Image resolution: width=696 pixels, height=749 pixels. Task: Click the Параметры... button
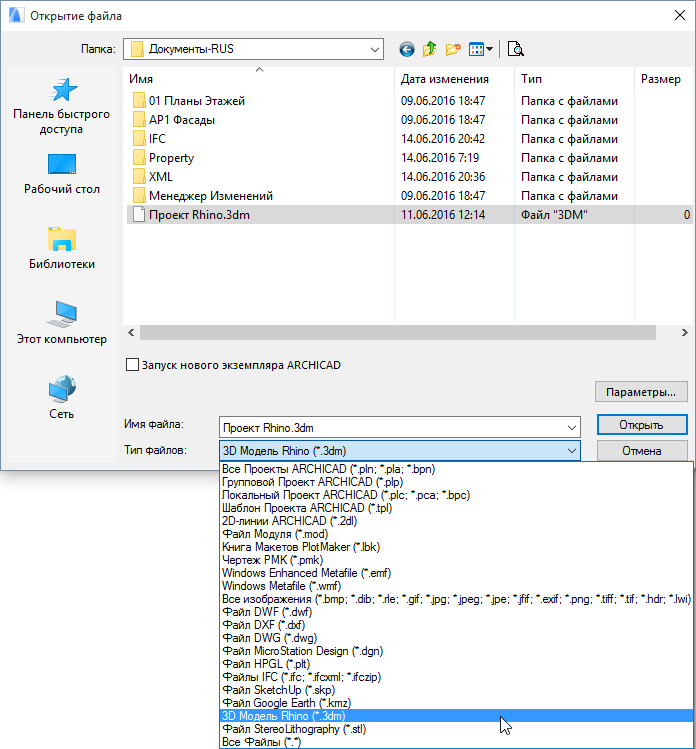(x=641, y=392)
